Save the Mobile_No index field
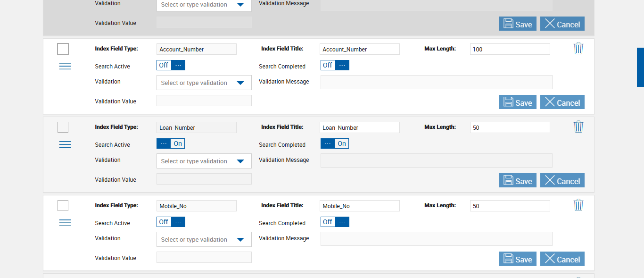This screenshot has height=278, width=644. tap(517, 259)
